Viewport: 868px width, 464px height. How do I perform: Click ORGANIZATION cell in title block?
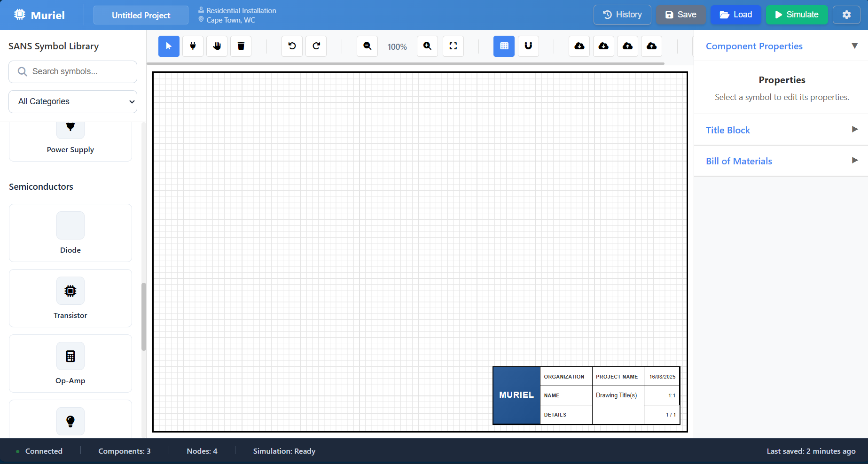(x=566, y=377)
